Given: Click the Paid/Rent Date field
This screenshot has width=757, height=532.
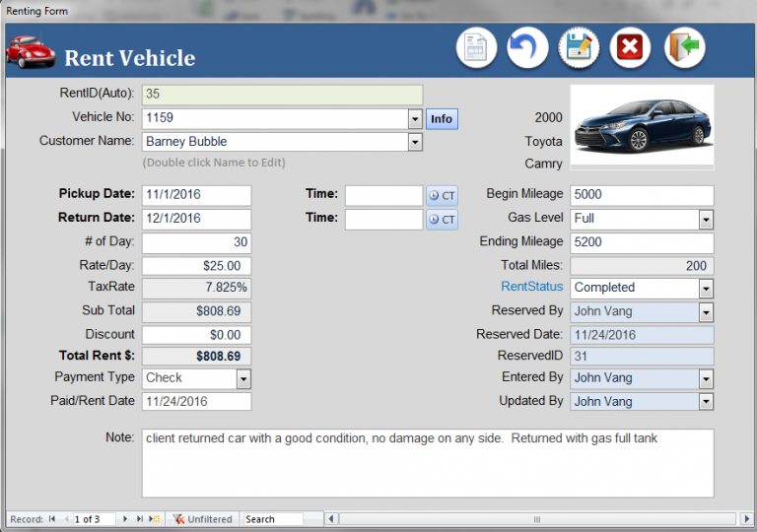Looking at the screenshot, I should [196, 402].
